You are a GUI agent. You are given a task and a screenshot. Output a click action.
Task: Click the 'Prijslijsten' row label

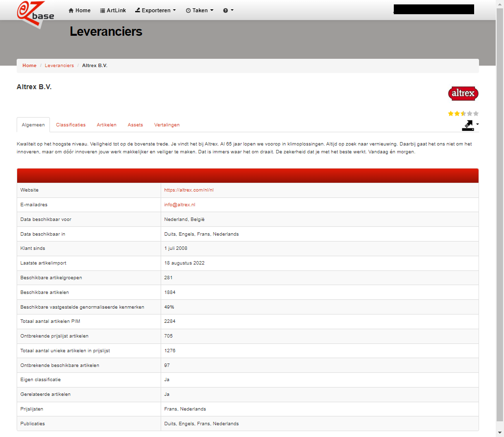(32, 409)
